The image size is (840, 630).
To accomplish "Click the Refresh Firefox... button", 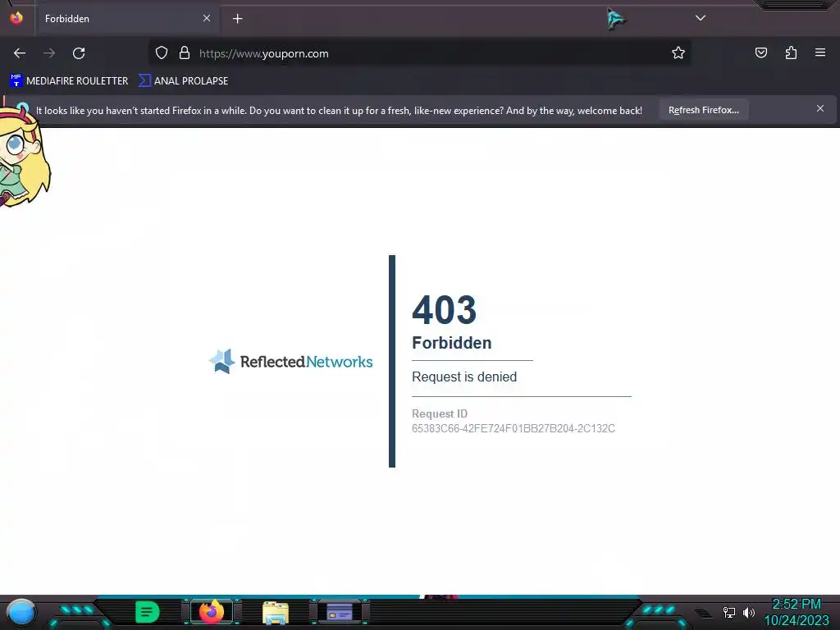I will tap(703, 110).
